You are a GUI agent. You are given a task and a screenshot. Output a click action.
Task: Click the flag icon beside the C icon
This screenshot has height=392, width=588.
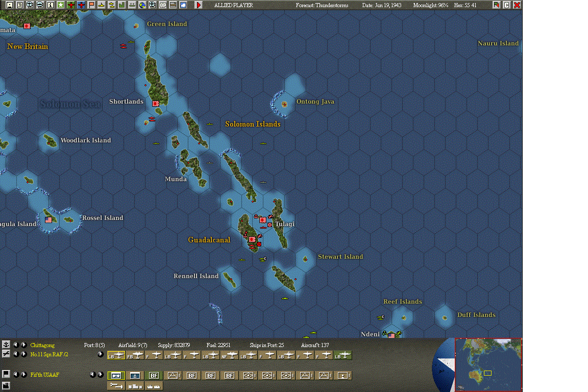pos(497,5)
